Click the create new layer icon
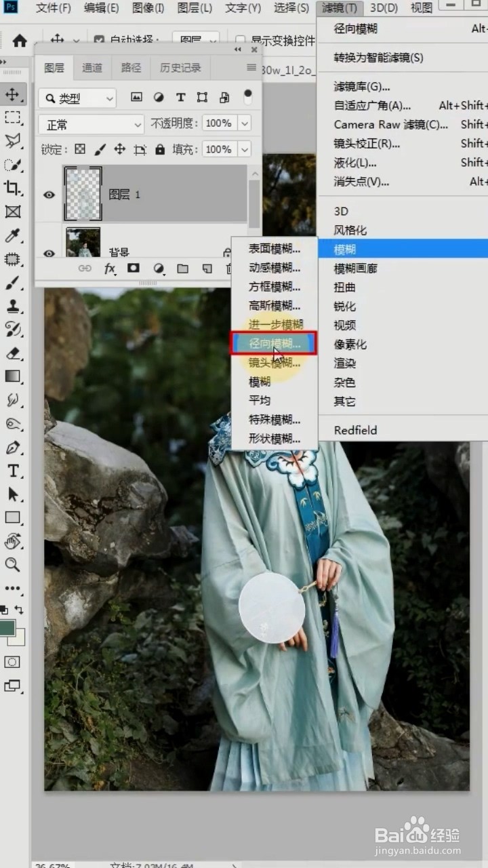 click(x=207, y=269)
